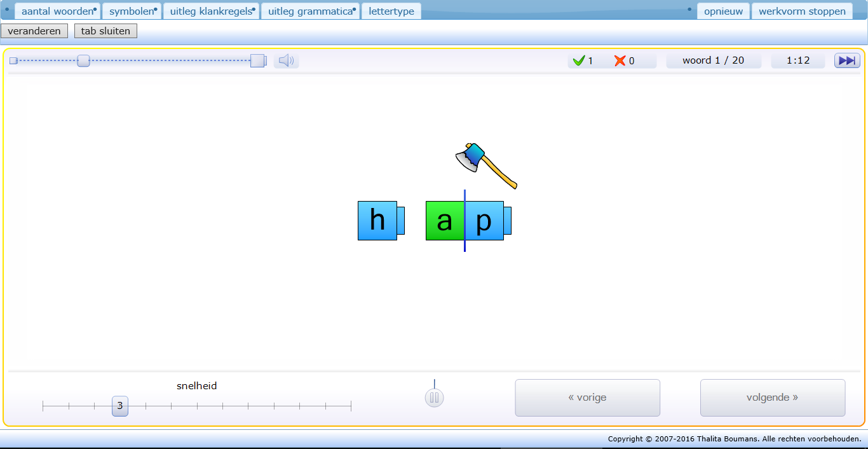
Task: Switch to the uitleg grammatica tab
Action: click(x=310, y=11)
